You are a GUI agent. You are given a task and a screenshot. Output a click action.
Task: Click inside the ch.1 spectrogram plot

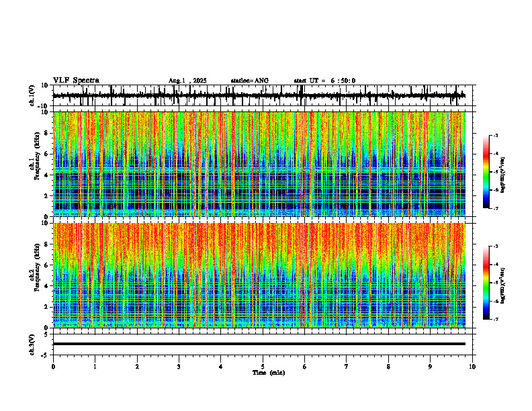coord(259,164)
